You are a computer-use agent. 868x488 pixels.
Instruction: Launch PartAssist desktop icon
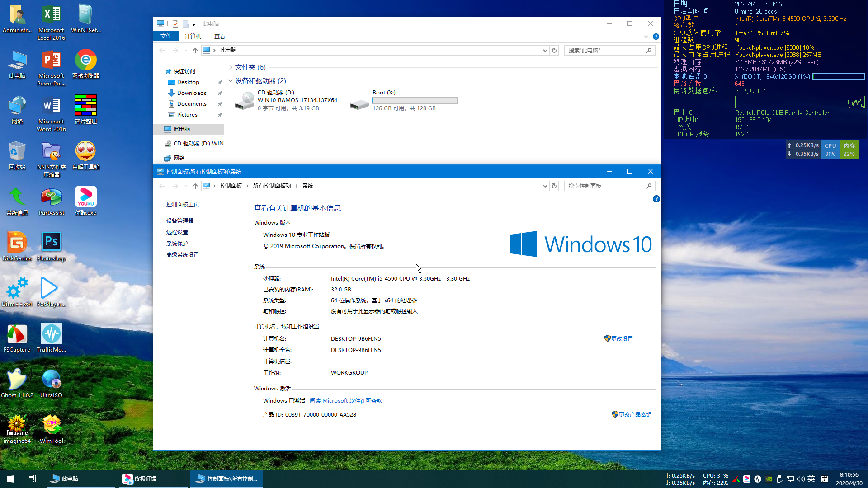(51, 201)
